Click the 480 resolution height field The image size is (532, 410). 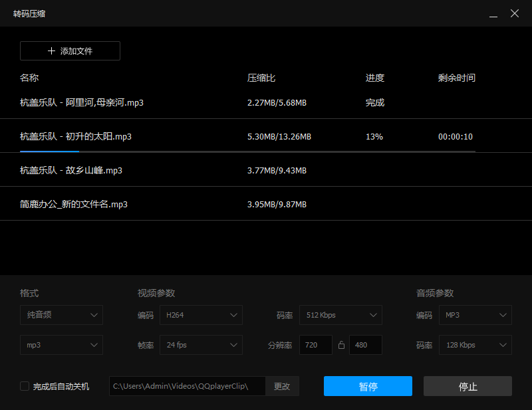pos(365,345)
